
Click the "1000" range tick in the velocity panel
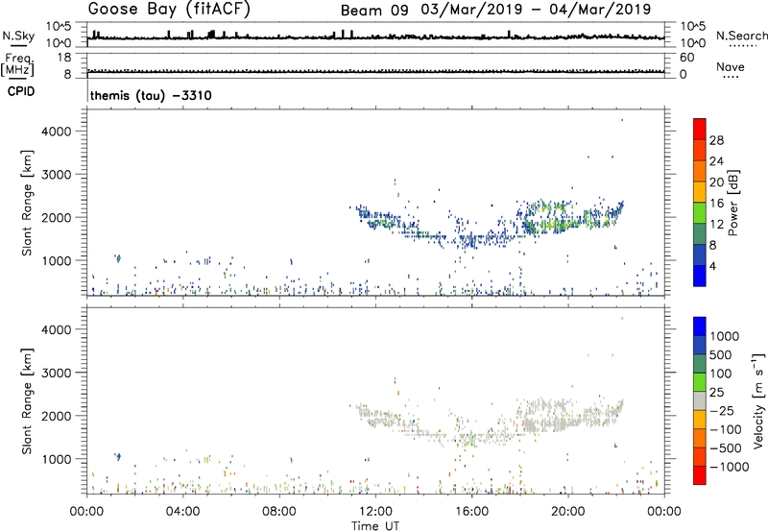point(56,459)
